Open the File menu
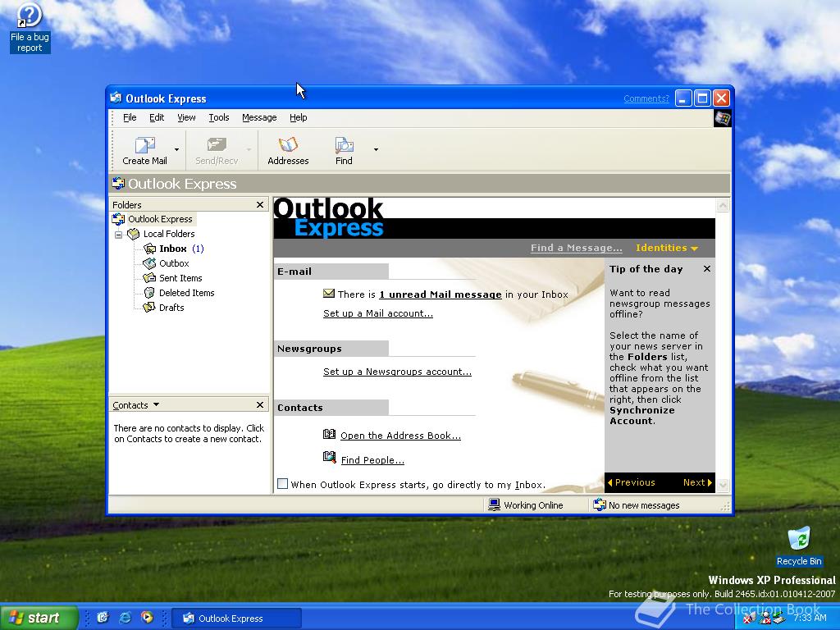The width and height of the screenshot is (840, 630). (130, 117)
